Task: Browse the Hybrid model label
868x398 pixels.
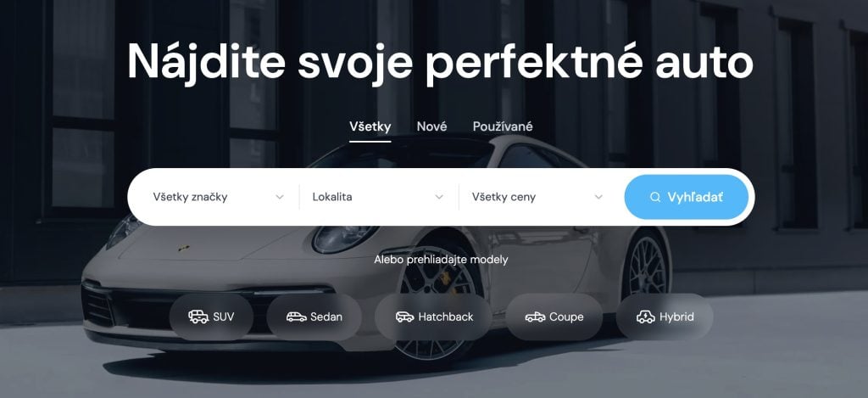Action: tap(676, 317)
